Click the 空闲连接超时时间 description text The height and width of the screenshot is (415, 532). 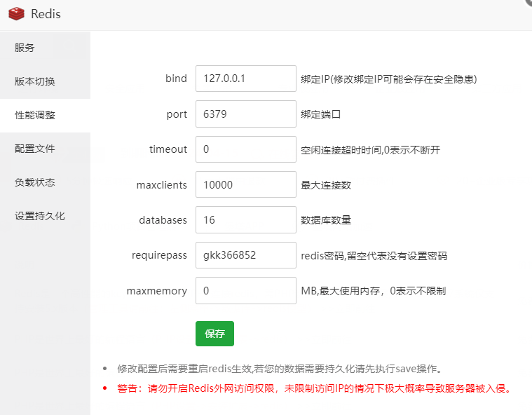pyautogui.click(x=371, y=149)
